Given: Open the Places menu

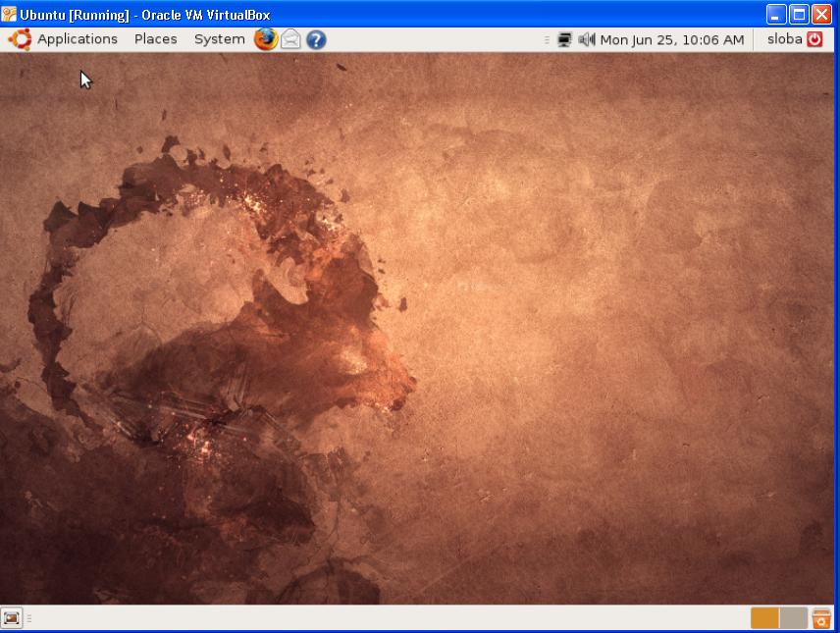Looking at the screenshot, I should [155, 39].
